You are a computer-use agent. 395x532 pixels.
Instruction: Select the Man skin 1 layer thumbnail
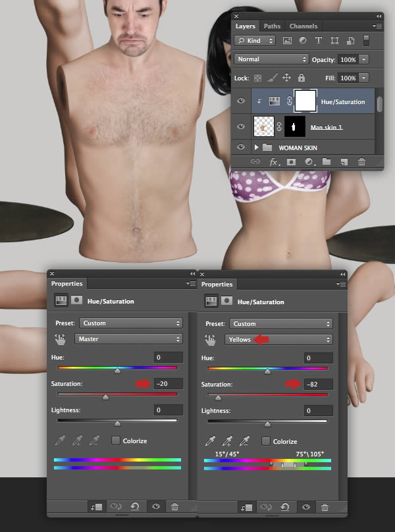(x=264, y=126)
